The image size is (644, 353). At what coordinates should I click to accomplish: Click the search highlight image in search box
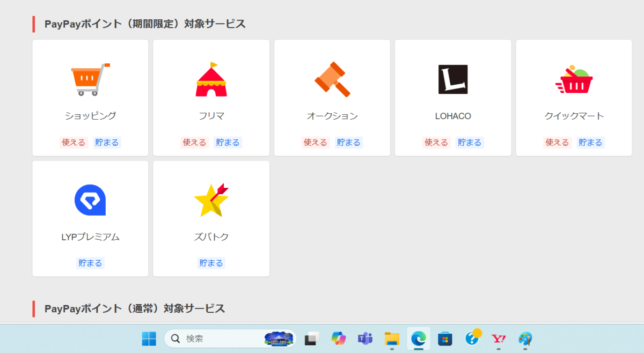[x=280, y=339]
